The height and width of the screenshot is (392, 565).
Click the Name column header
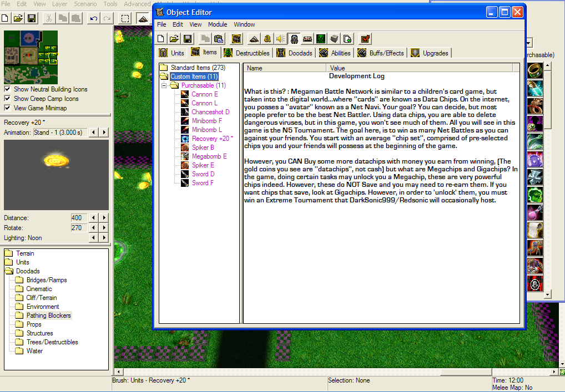(x=285, y=68)
